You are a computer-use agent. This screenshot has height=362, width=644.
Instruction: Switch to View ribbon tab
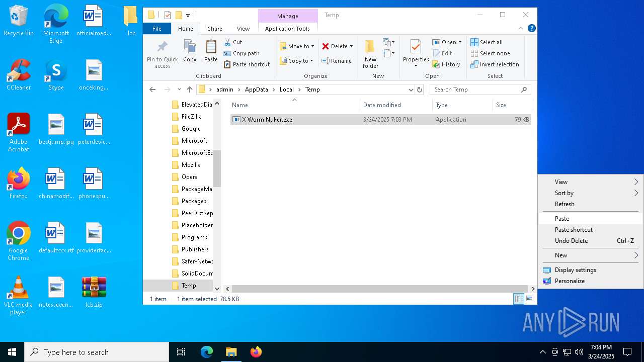pos(243,29)
